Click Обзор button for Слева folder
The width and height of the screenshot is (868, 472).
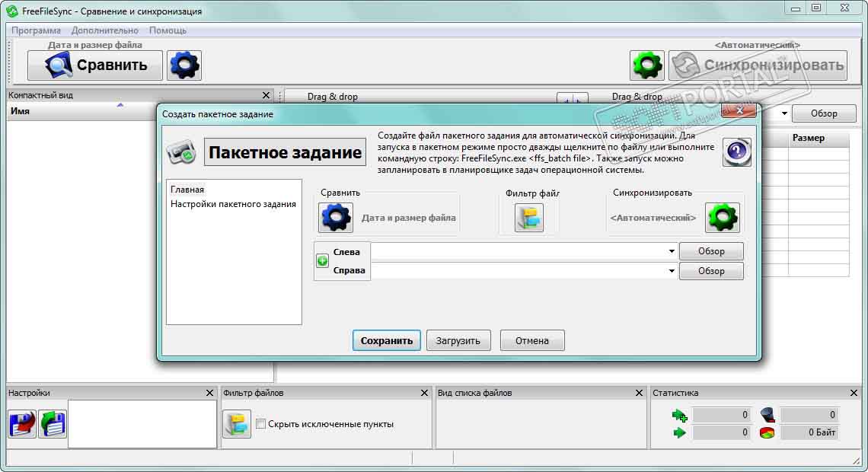coord(711,251)
